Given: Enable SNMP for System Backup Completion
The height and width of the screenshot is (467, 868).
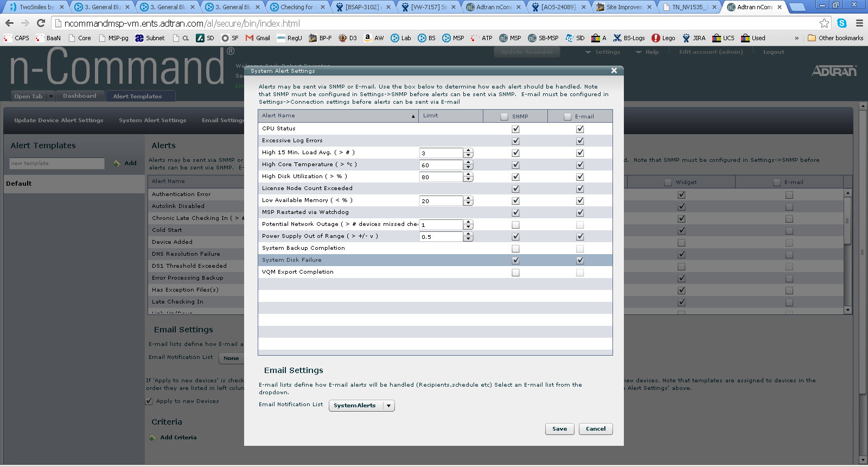Looking at the screenshot, I should click(515, 249).
